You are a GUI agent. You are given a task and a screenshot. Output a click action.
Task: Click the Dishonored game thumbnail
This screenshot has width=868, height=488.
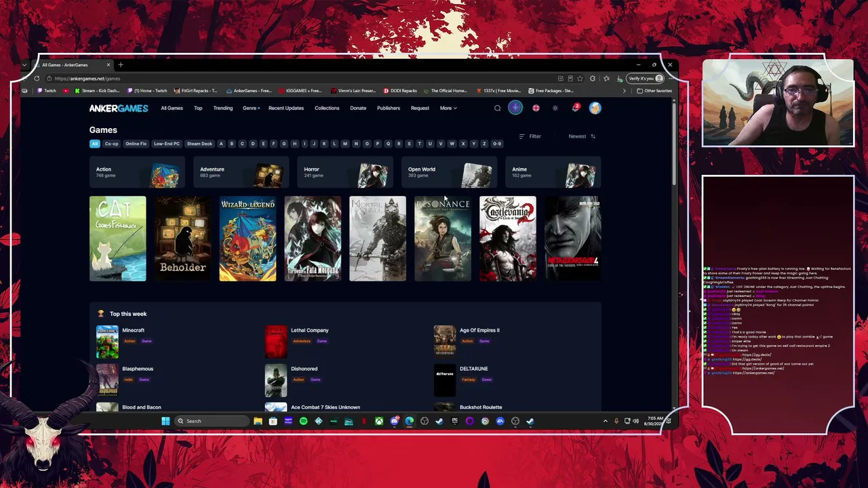276,380
